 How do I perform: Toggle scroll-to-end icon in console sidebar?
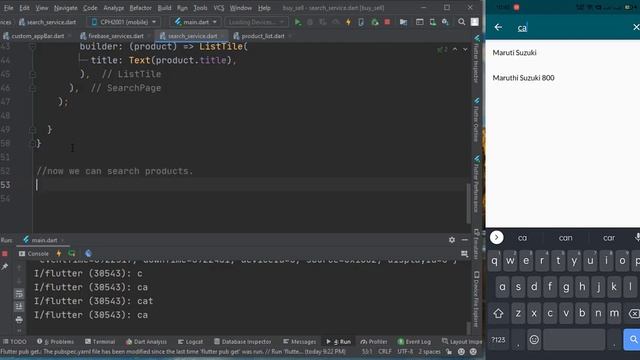tap(19, 306)
